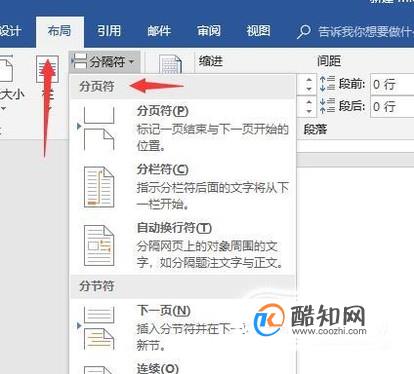Click the search magnifier icon
Screen dimensions: 414x374
point(304,32)
